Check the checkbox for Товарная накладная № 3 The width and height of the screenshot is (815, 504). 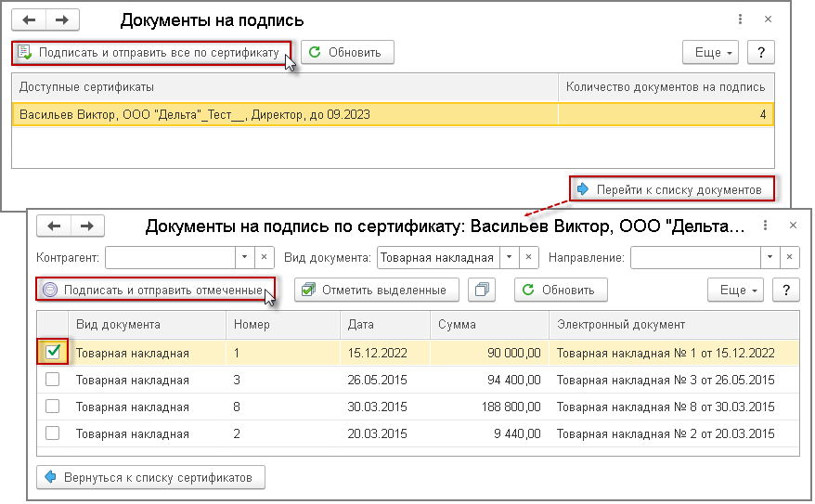[x=53, y=380]
